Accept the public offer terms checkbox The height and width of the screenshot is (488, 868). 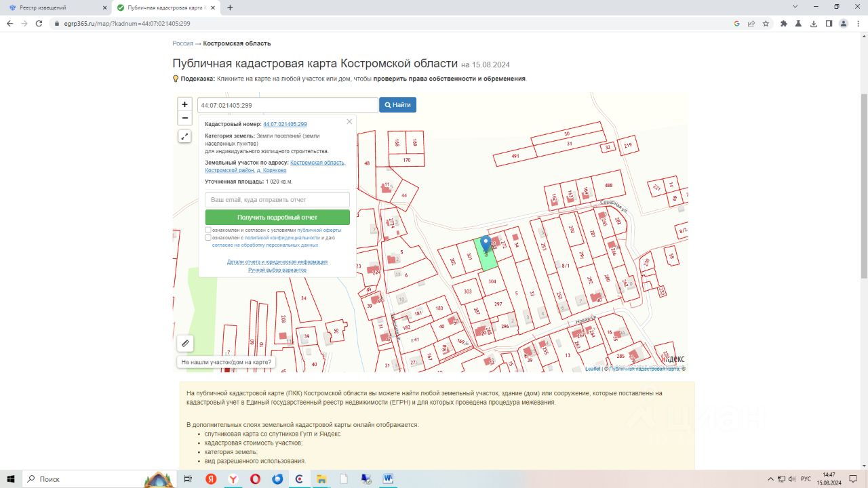point(209,230)
